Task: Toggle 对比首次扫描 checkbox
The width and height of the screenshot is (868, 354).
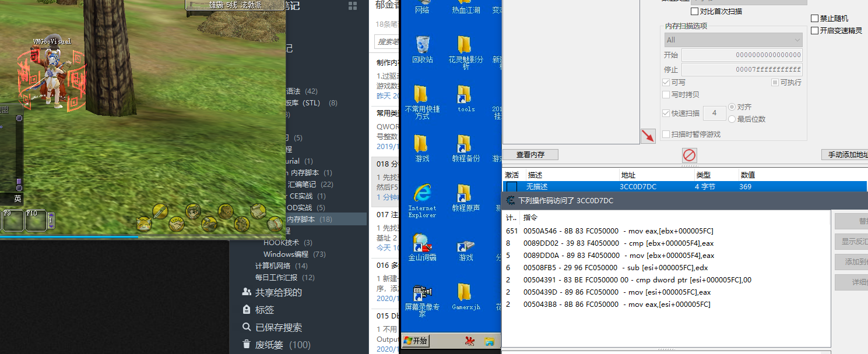Action: (694, 12)
